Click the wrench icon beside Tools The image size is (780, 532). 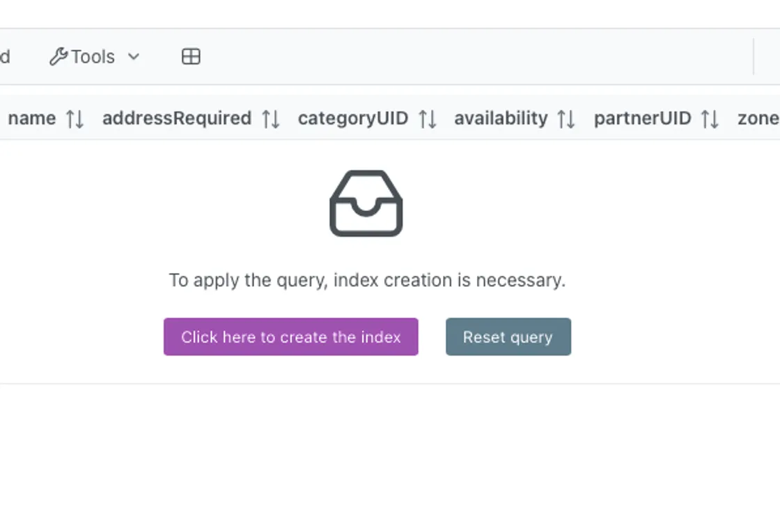(58, 56)
